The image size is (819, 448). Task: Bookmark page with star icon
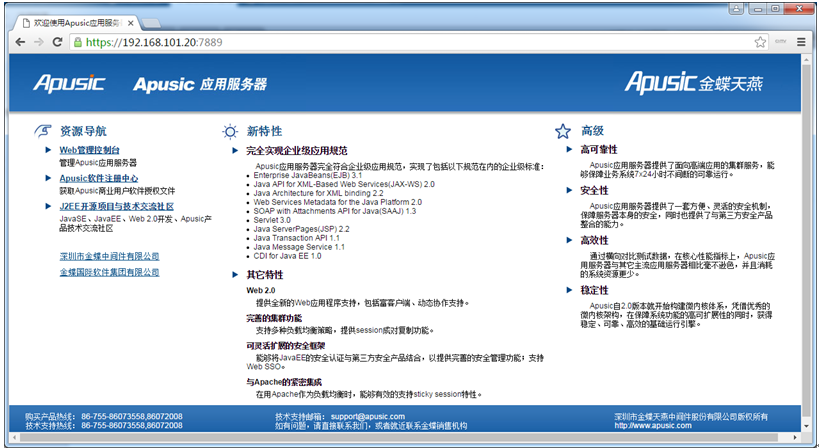[760, 42]
